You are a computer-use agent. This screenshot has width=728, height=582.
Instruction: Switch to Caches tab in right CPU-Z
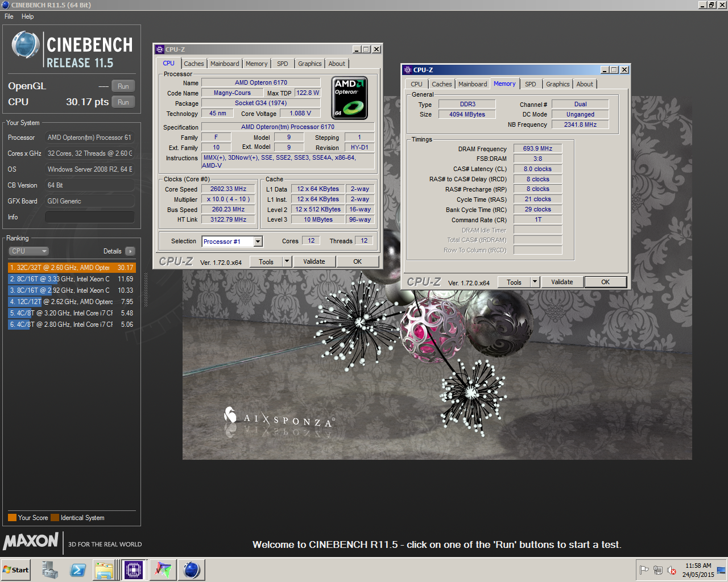pyautogui.click(x=442, y=84)
